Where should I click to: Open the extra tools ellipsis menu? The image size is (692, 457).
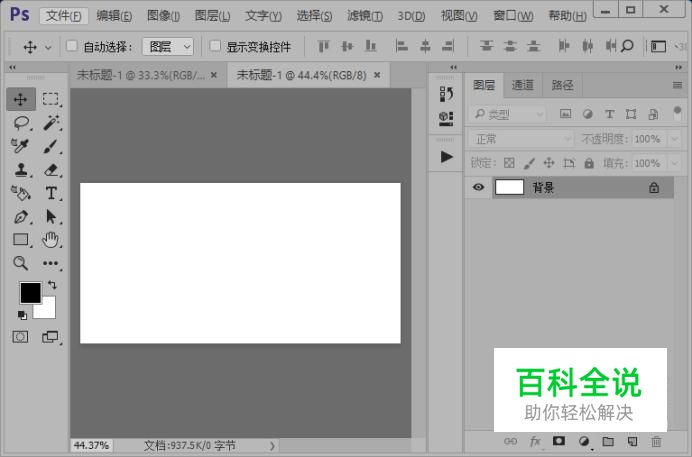[50, 263]
